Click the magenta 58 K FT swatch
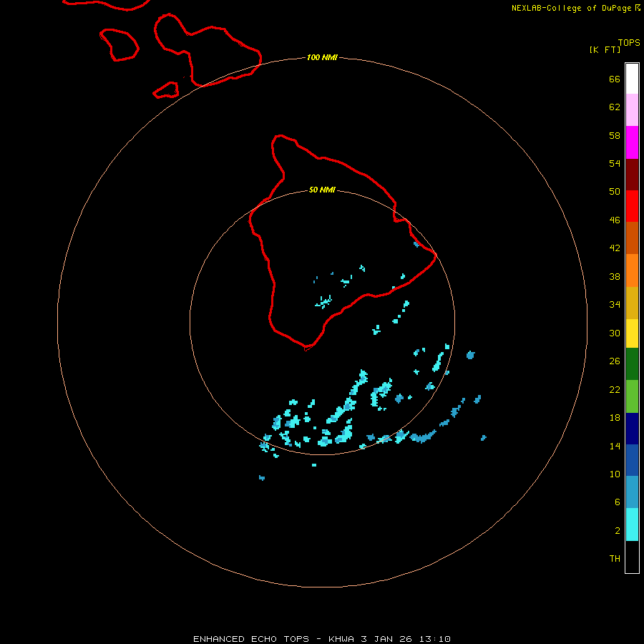Image resolution: width=644 pixels, height=644 pixels. click(632, 142)
